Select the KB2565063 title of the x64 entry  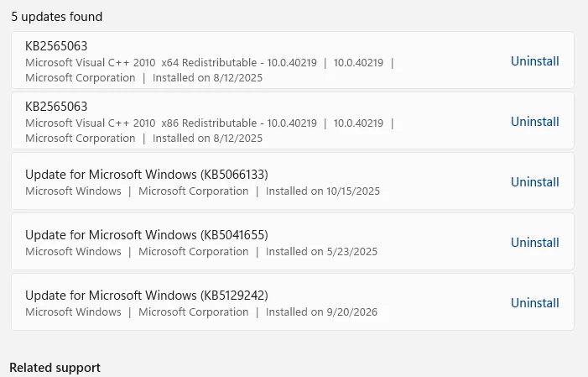(x=56, y=46)
